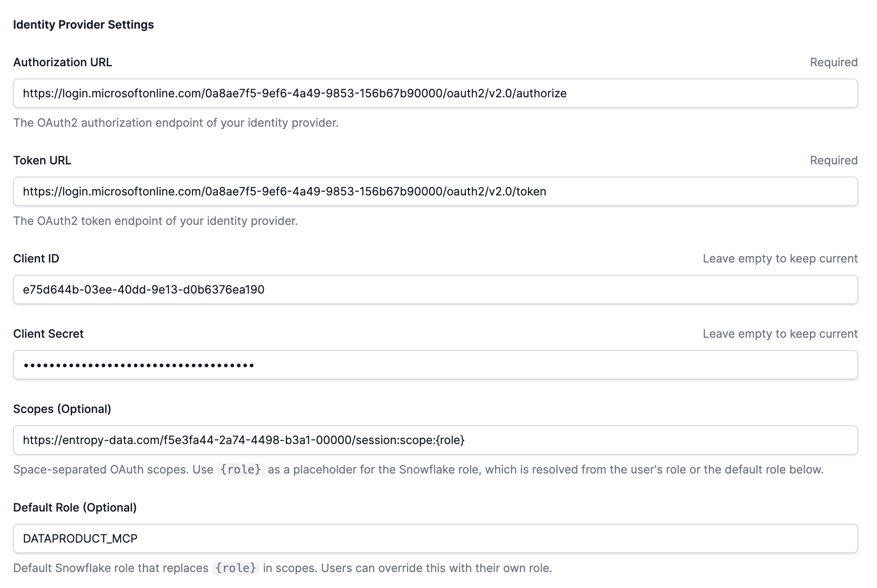Click Required next to Token URL

(x=833, y=160)
